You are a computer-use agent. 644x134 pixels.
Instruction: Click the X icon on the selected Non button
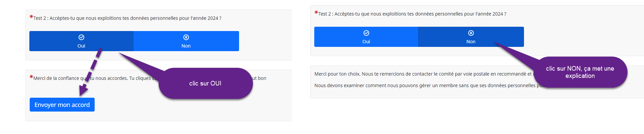(x=471, y=33)
